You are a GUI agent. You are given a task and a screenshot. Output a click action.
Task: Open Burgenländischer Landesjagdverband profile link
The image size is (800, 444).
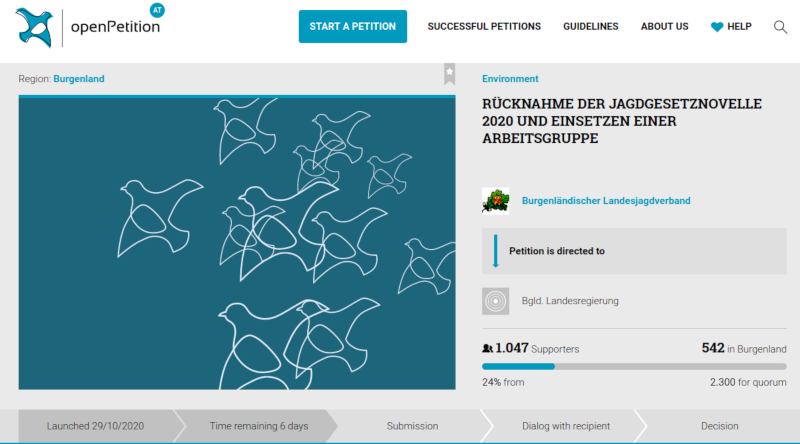tap(606, 201)
